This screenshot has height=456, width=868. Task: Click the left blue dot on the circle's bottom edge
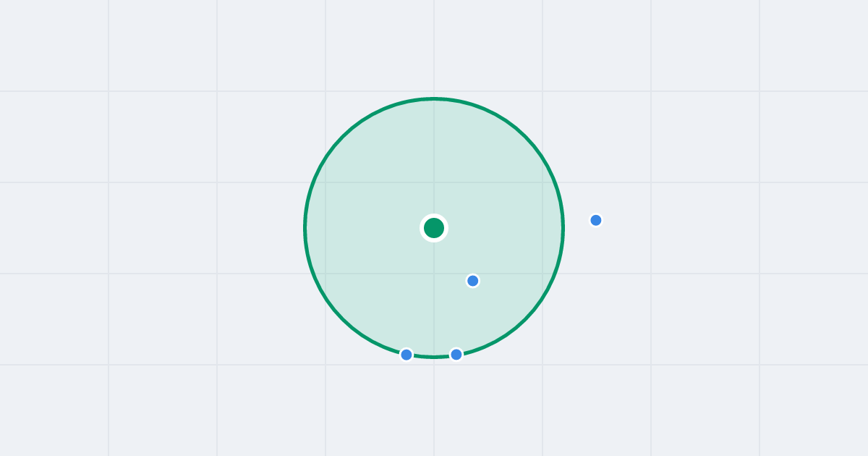pos(407,355)
